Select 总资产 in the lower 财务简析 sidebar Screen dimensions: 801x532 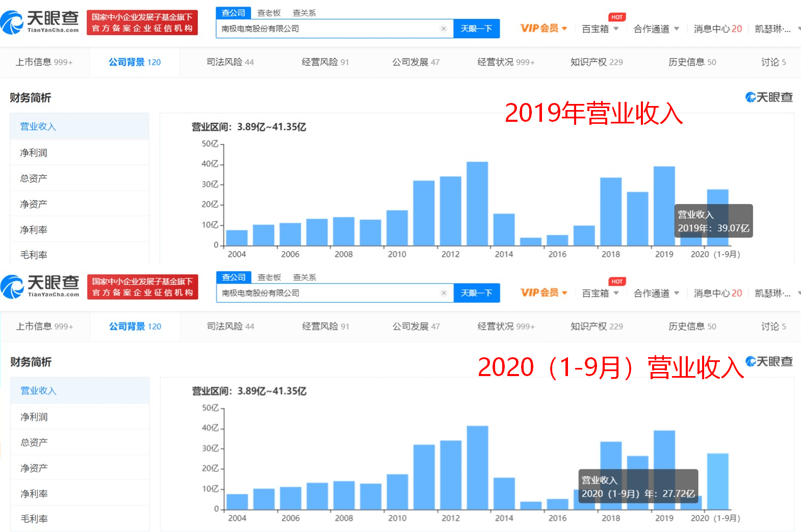(80, 442)
